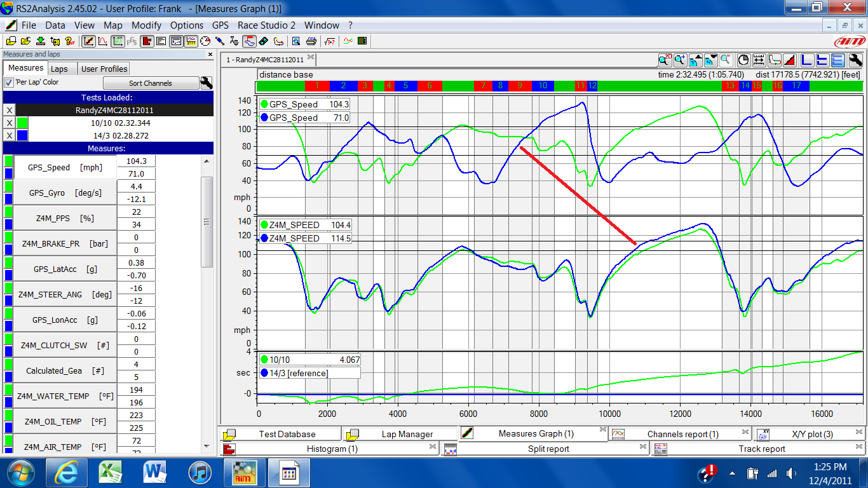Click the open folder toolbar icon

[x=25, y=41]
